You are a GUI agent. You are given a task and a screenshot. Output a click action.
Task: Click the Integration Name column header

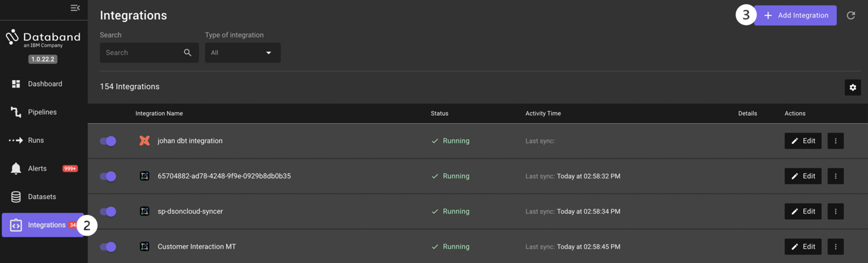(x=159, y=113)
